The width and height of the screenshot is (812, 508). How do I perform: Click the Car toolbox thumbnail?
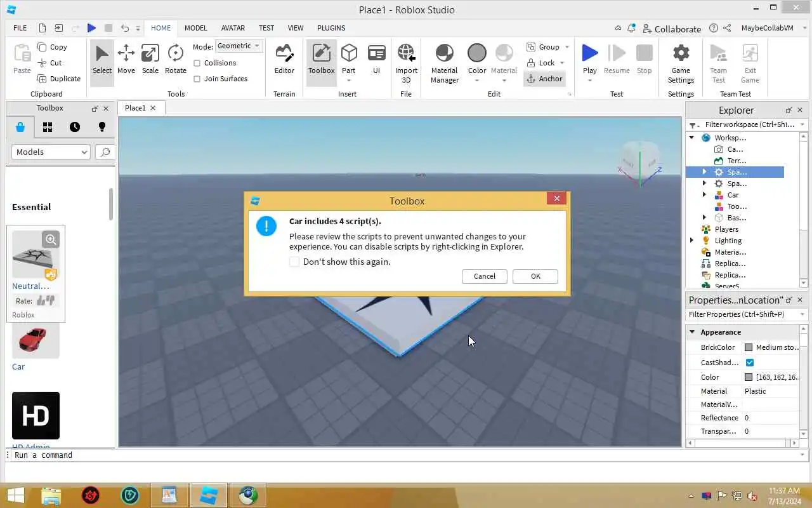tap(36, 340)
